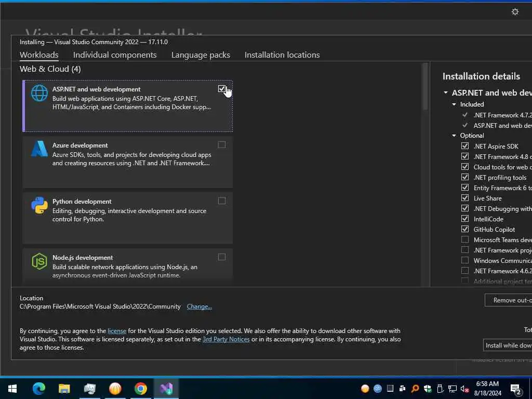Open the license link
This screenshot has width=532, height=399.
point(117,331)
